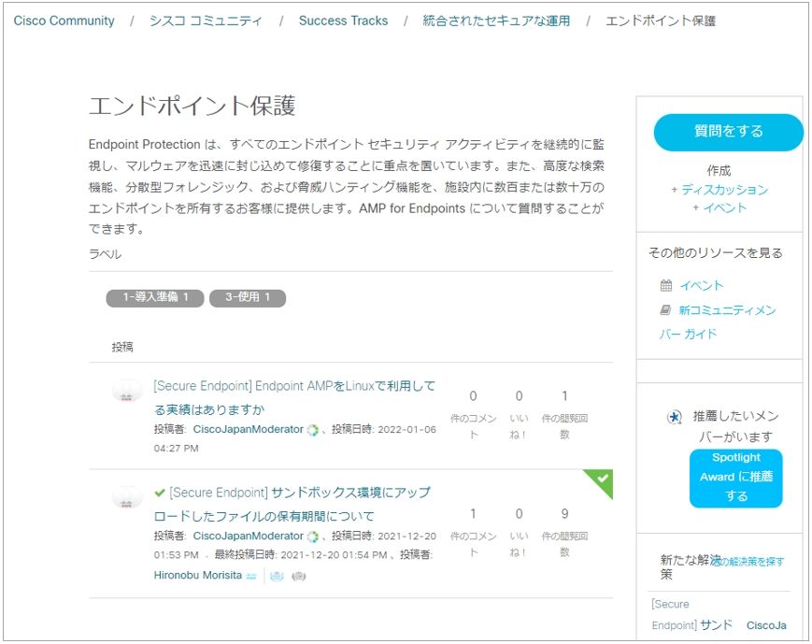Open CiscoJa author link in sidebar
This screenshot has width=812, height=644.
tap(766, 625)
